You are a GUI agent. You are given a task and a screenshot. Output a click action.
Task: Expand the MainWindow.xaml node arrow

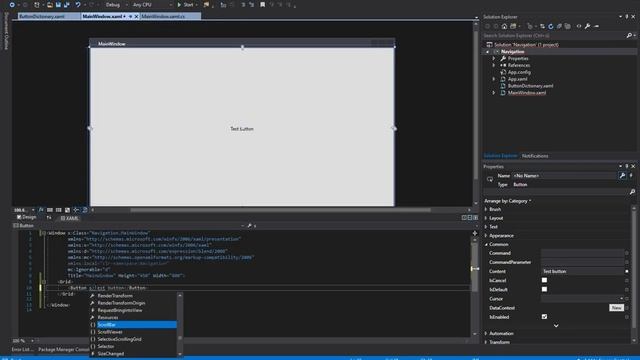tap(494, 93)
